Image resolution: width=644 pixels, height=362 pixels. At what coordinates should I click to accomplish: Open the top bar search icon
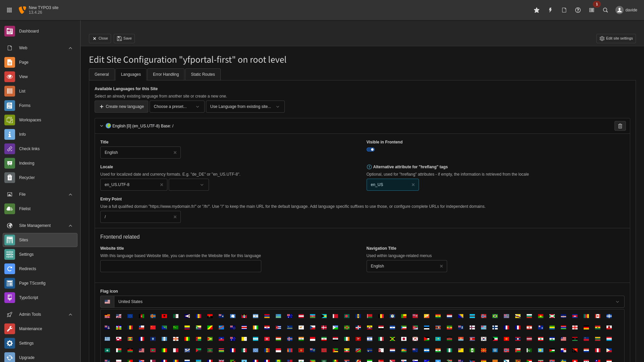tap(605, 10)
